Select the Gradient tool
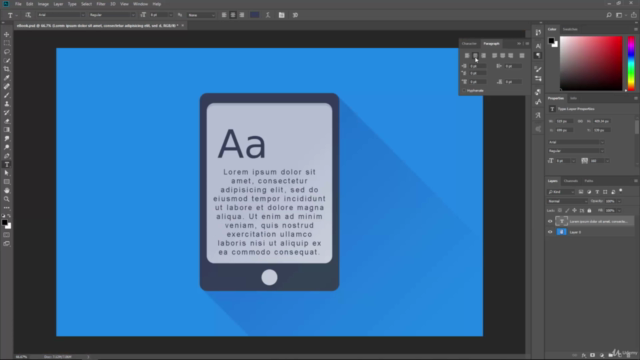Screen dimensions: 640x360 pyautogui.click(x=7, y=130)
